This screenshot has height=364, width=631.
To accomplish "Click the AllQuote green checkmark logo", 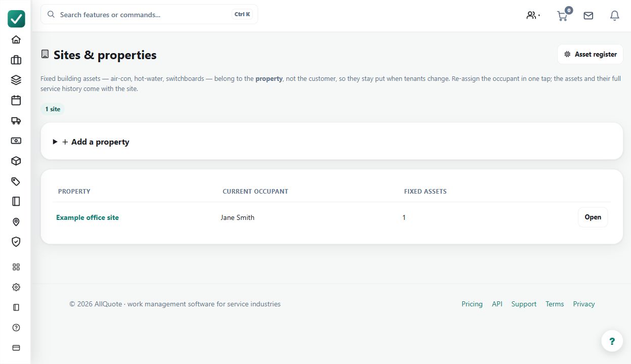I will click(x=16, y=19).
